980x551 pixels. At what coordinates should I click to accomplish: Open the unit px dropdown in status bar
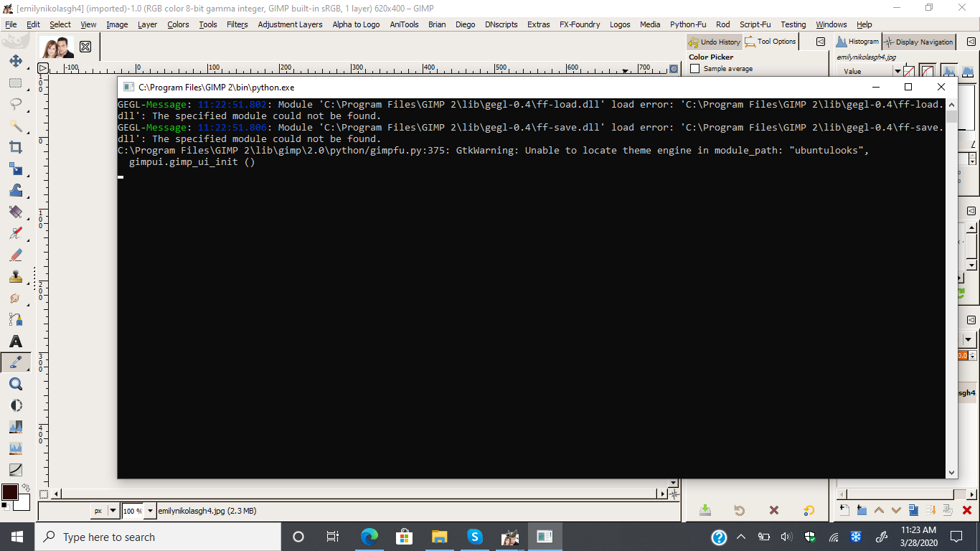(105, 511)
